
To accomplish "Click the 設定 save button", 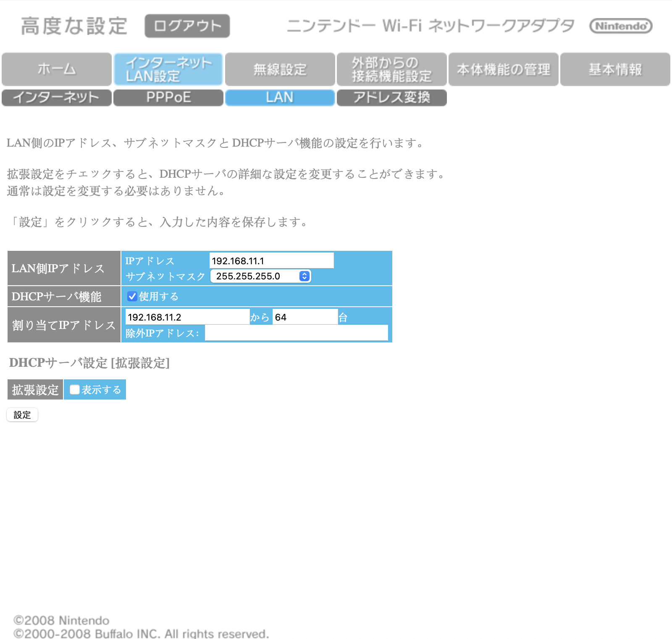I will [x=22, y=415].
